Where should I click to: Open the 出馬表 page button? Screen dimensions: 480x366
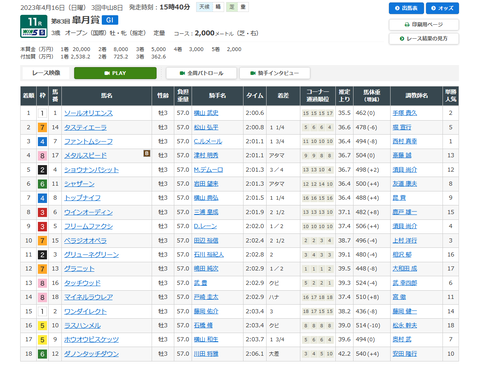[406, 8]
